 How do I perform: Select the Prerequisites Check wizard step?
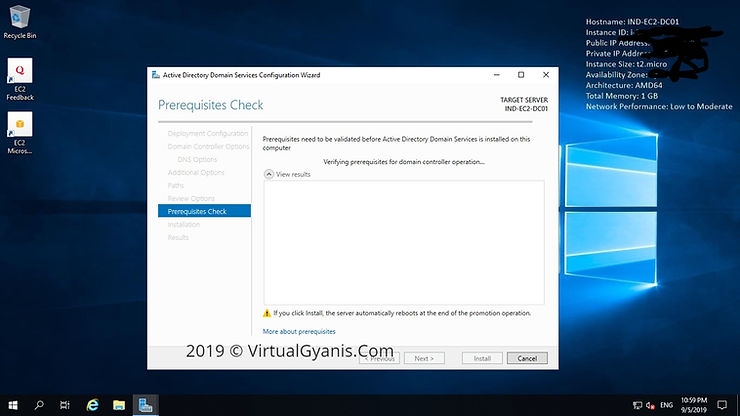tap(197, 211)
